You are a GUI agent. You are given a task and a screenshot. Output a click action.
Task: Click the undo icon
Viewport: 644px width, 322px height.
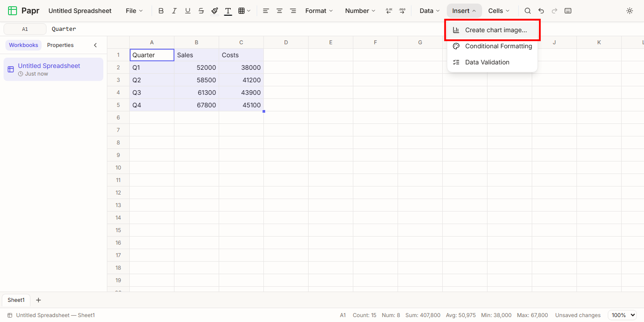pyautogui.click(x=541, y=11)
